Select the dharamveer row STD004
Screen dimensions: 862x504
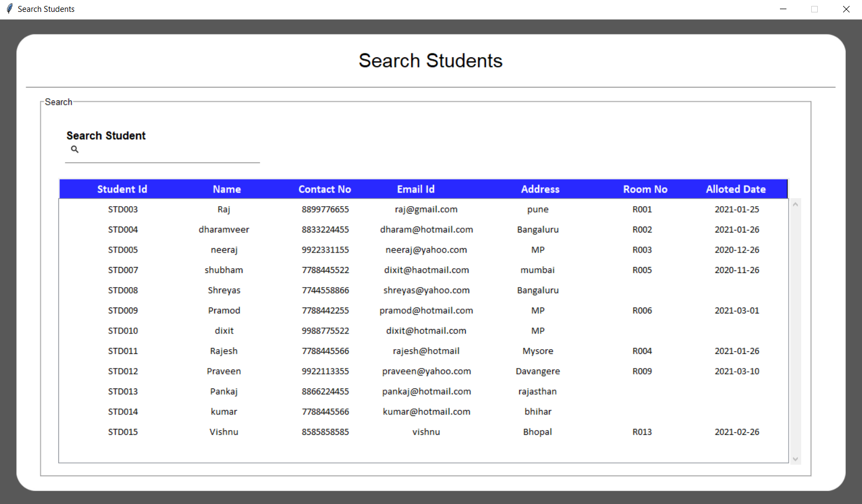coord(223,230)
